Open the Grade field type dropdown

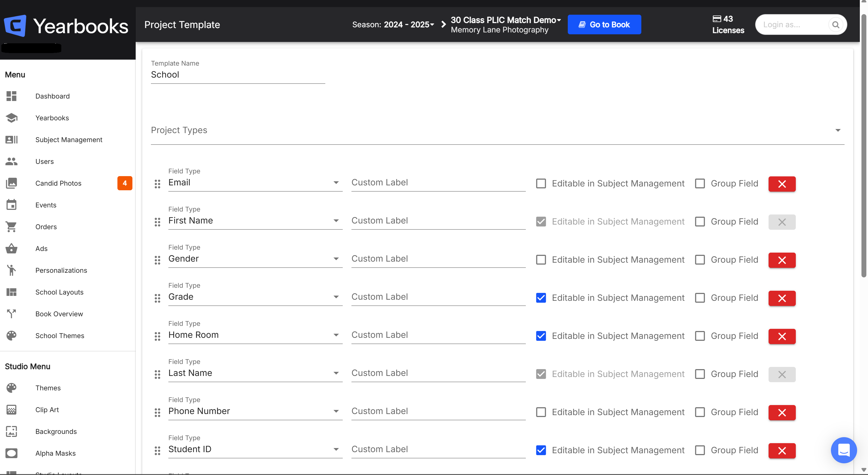click(x=255, y=297)
